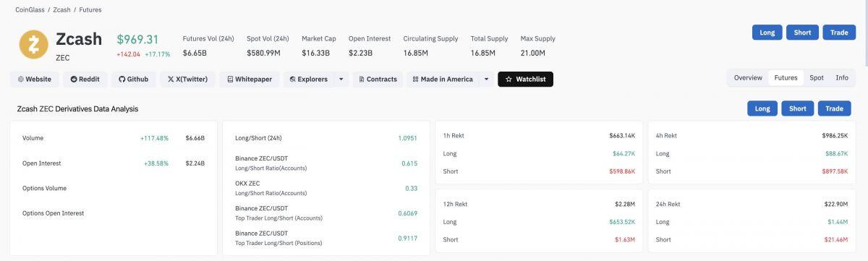Go to Zcash breadcrumb link
The height and width of the screenshot is (261, 868).
(x=61, y=10)
